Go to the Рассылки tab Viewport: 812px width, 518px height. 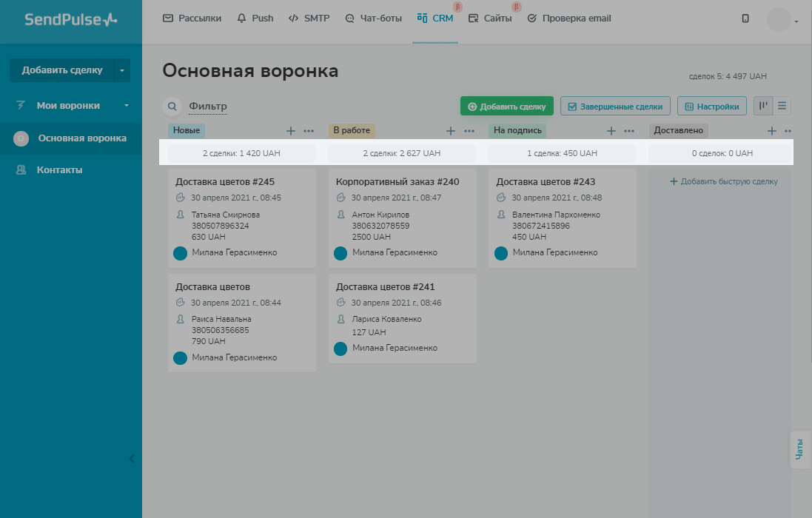click(192, 18)
